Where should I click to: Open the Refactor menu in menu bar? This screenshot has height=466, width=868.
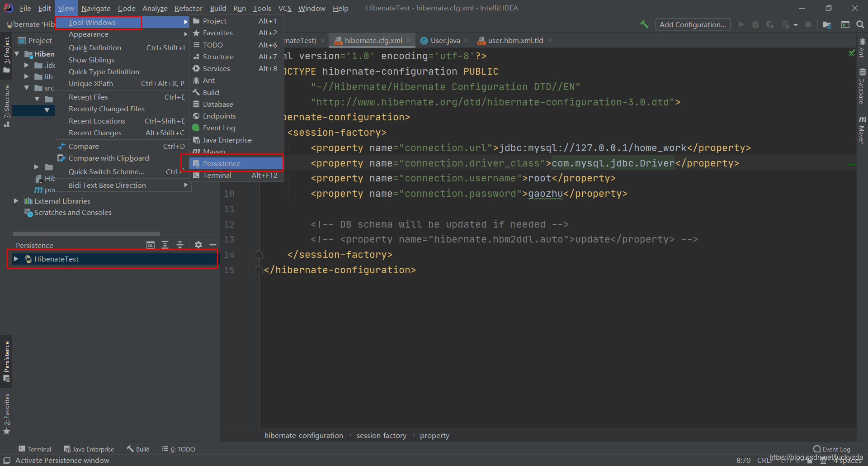point(189,8)
